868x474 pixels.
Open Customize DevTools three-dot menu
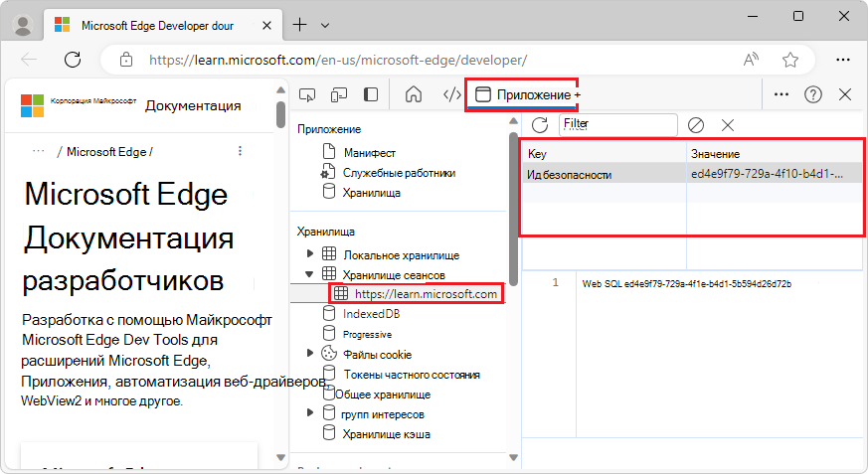pyautogui.click(x=781, y=94)
